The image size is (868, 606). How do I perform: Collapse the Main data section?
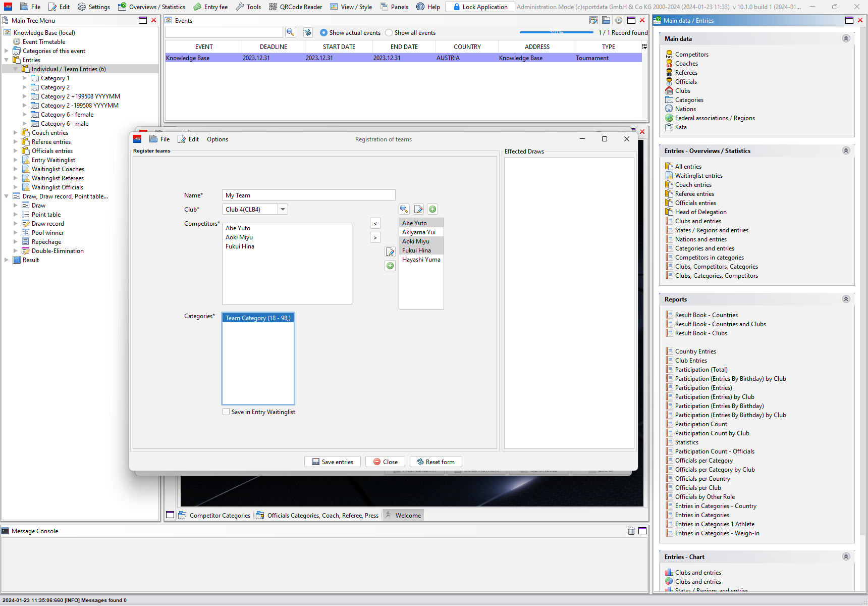[846, 38]
